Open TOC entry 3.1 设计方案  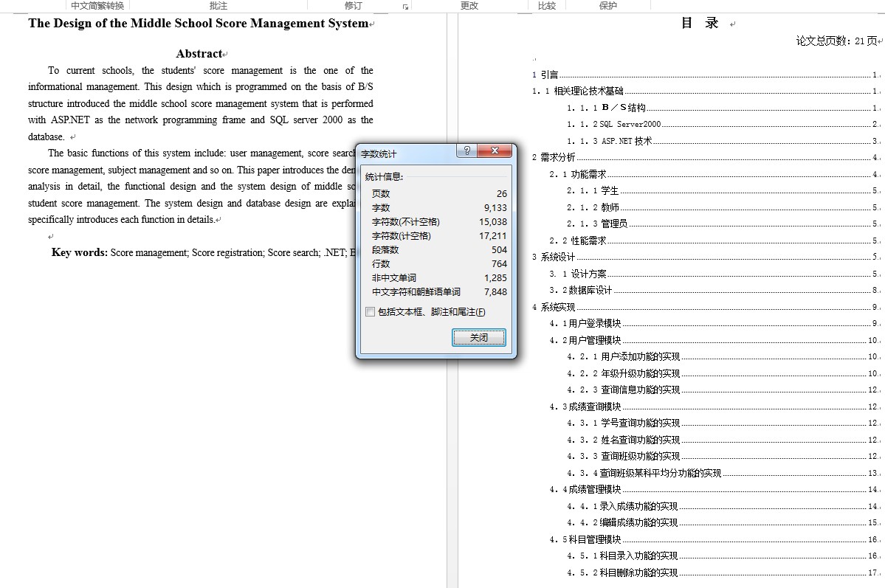pos(714,274)
